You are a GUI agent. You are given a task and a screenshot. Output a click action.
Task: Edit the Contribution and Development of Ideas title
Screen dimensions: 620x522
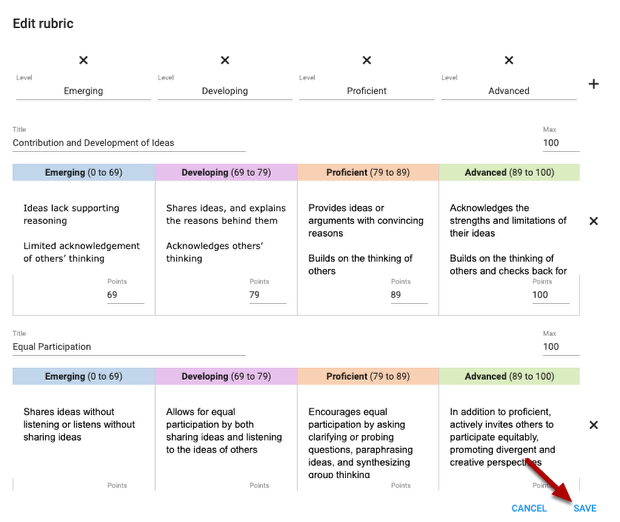[x=128, y=143]
